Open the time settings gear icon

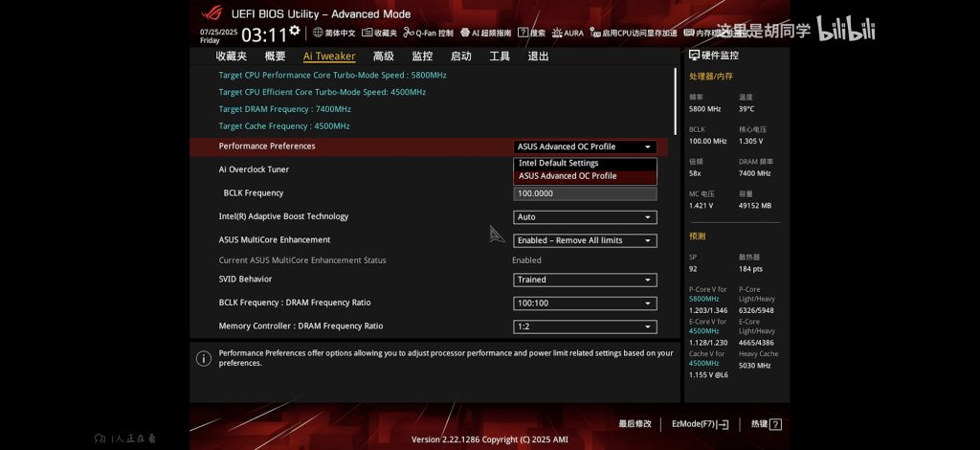pyautogui.click(x=295, y=30)
